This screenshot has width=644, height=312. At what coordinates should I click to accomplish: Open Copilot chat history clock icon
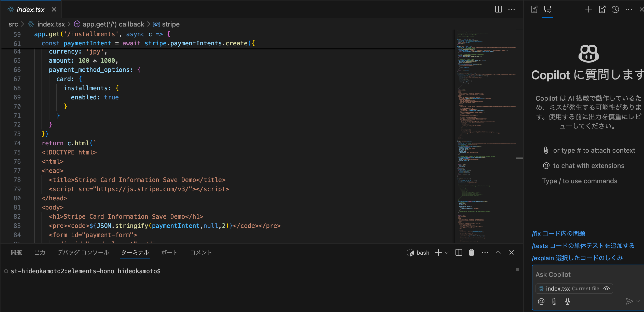click(x=615, y=9)
